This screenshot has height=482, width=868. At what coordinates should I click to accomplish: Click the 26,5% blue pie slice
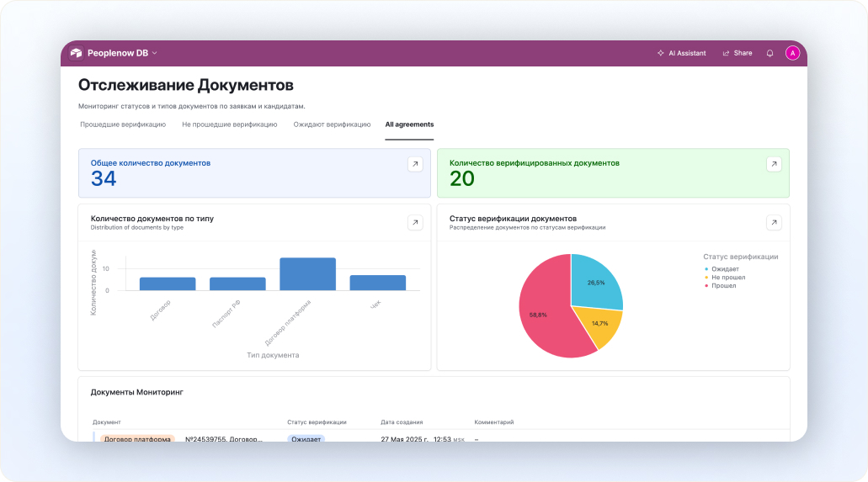pyautogui.click(x=594, y=283)
